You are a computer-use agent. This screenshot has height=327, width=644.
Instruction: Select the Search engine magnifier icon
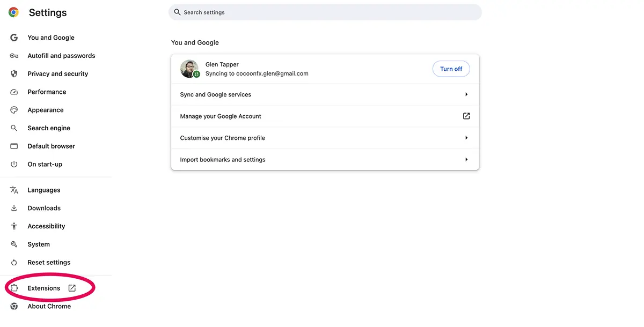click(x=13, y=128)
